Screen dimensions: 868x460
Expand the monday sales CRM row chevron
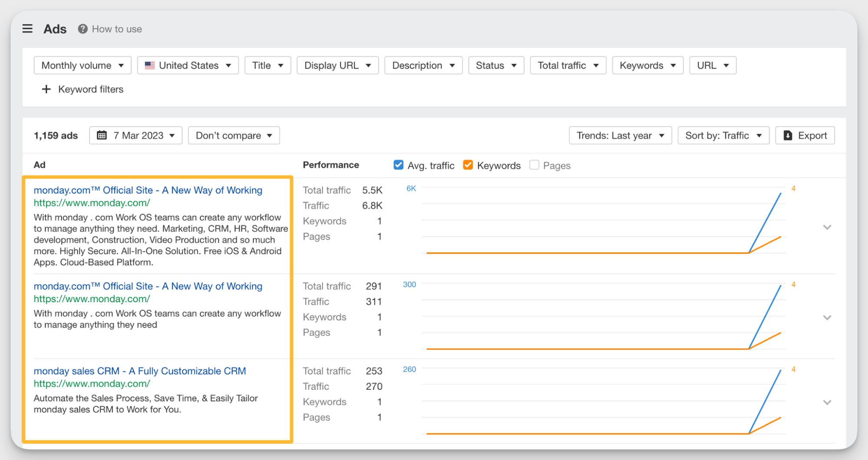coord(827,402)
